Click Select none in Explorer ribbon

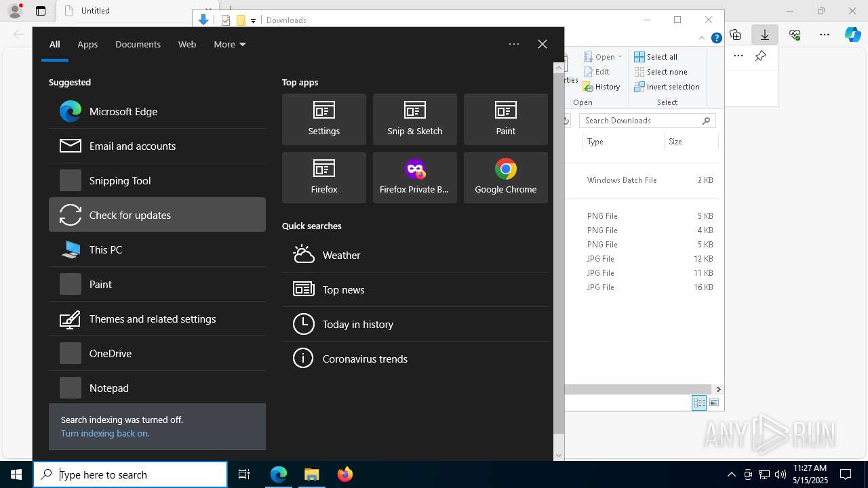coord(660,72)
